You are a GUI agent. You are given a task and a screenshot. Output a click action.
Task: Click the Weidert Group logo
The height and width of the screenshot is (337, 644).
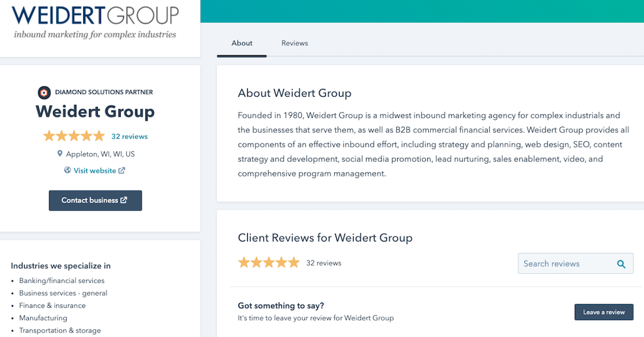coord(94,21)
